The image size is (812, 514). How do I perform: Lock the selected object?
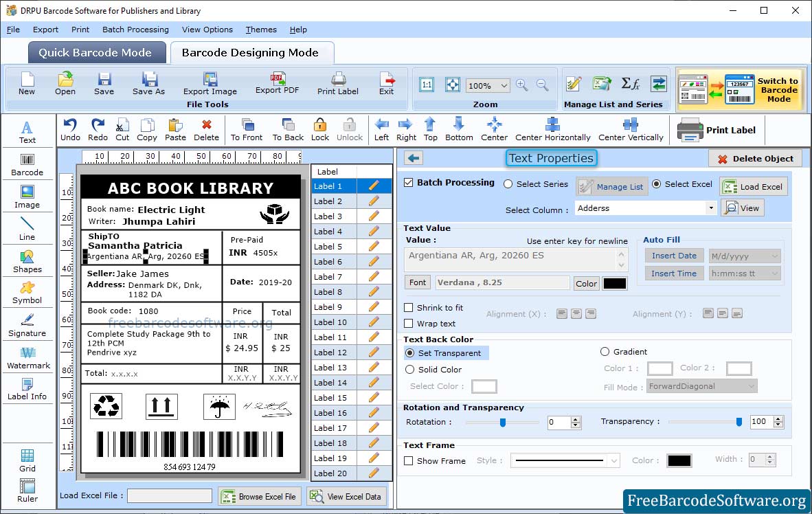coord(320,130)
